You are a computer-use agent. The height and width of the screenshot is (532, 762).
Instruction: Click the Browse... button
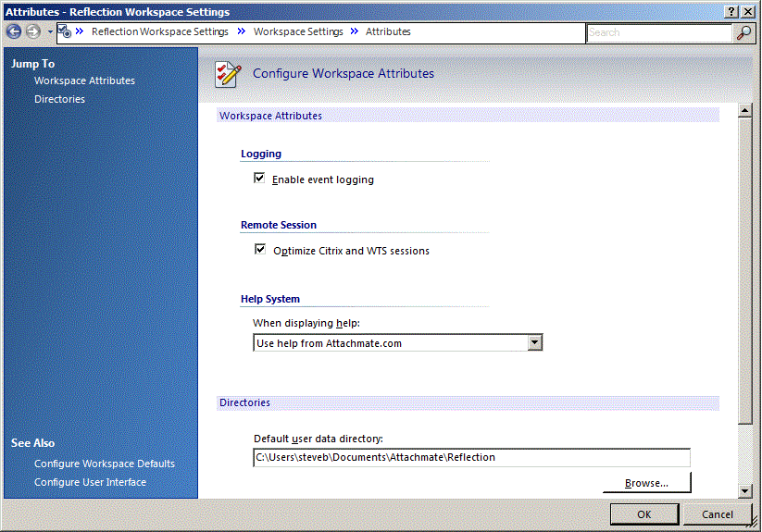tap(646, 483)
